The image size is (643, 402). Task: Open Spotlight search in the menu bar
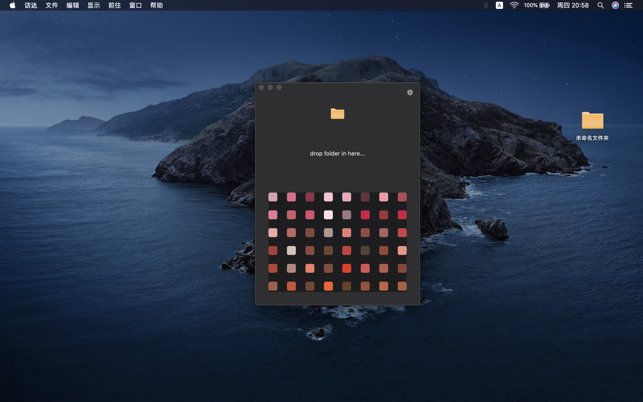[600, 5]
